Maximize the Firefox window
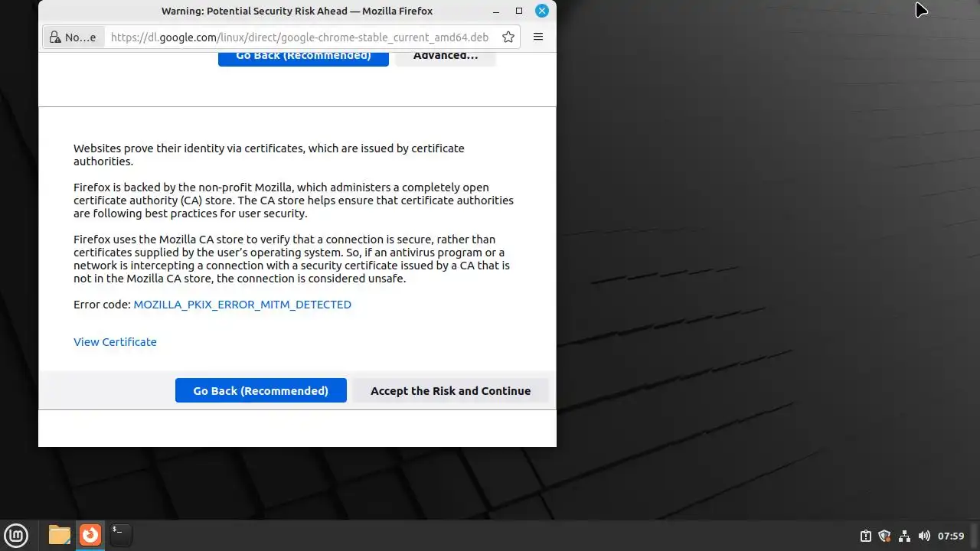The height and width of the screenshot is (551, 980). point(519,11)
